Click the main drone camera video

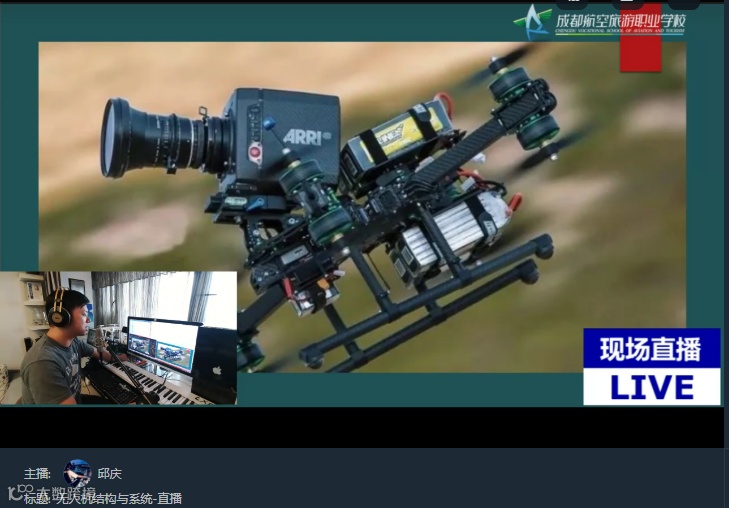tap(362, 207)
